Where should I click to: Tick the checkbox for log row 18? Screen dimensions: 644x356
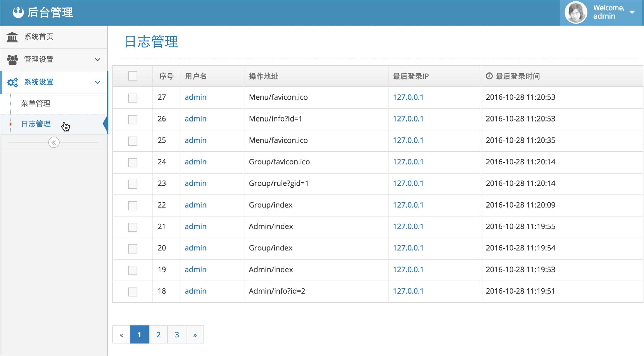tap(132, 291)
